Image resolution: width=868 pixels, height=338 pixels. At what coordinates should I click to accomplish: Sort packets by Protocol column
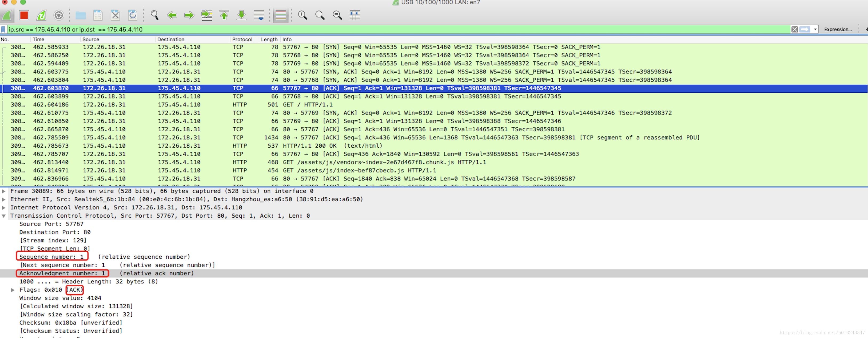[242, 40]
